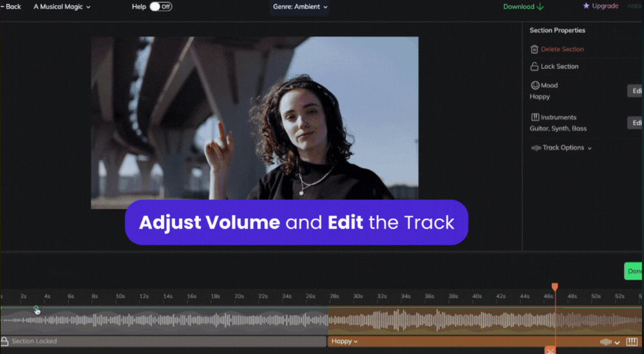This screenshot has width=644, height=354.
Task: Click the Upgrade star icon
Action: (x=586, y=6)
